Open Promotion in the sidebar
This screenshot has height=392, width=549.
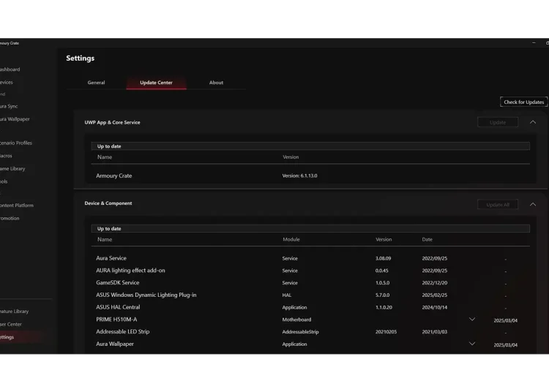(10, 218)
